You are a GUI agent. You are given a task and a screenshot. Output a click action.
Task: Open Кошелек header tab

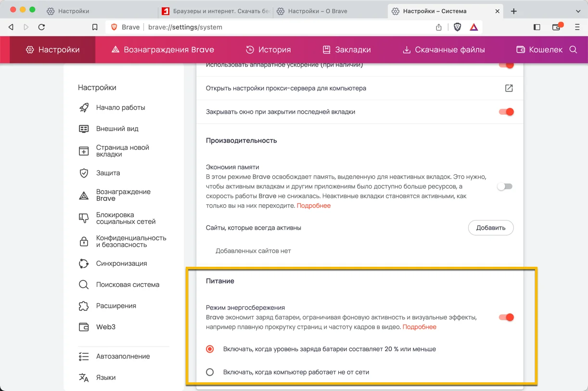(x=539, y=50)
